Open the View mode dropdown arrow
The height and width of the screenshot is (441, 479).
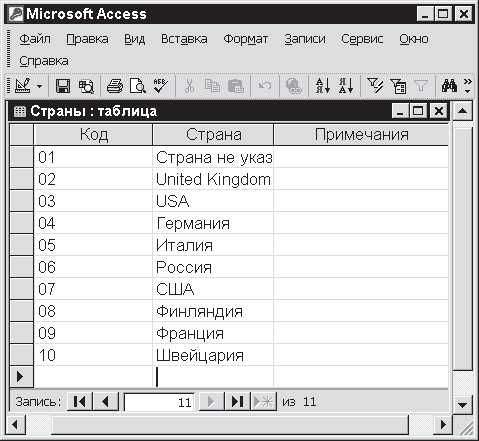(40, 87)
